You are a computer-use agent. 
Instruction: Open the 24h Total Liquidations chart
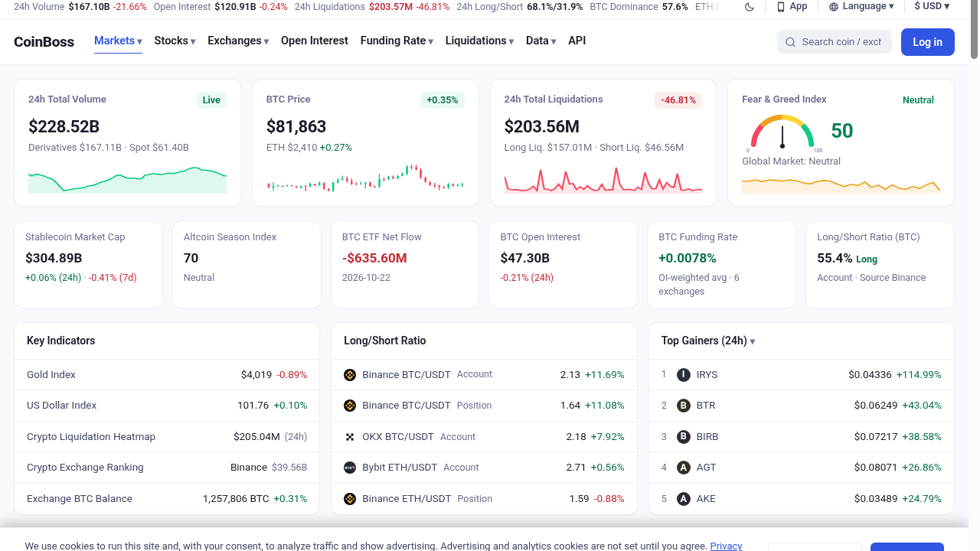603,180
